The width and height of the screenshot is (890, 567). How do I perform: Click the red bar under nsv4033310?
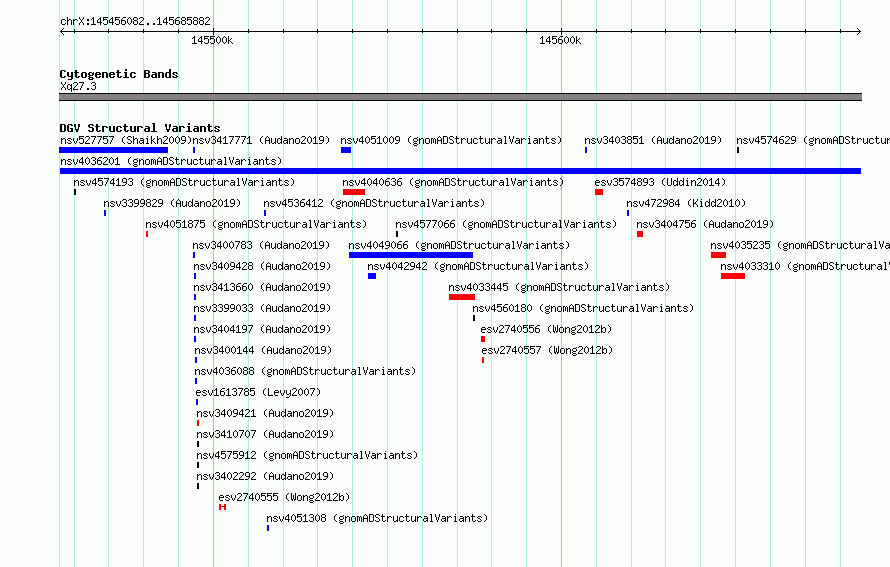[733, 276]
